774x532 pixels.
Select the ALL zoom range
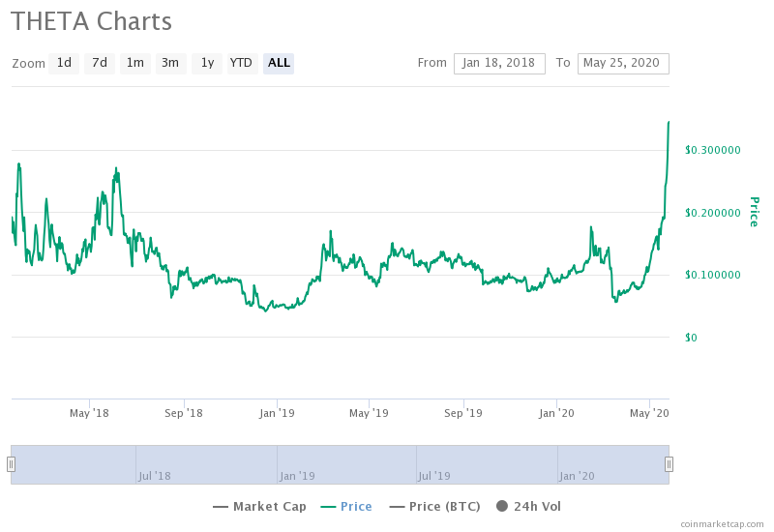(279, 63)
